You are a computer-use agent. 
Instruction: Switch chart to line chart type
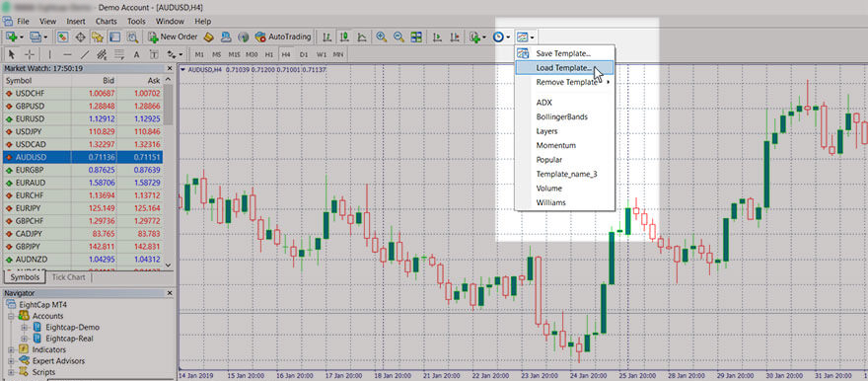point(361,38)
